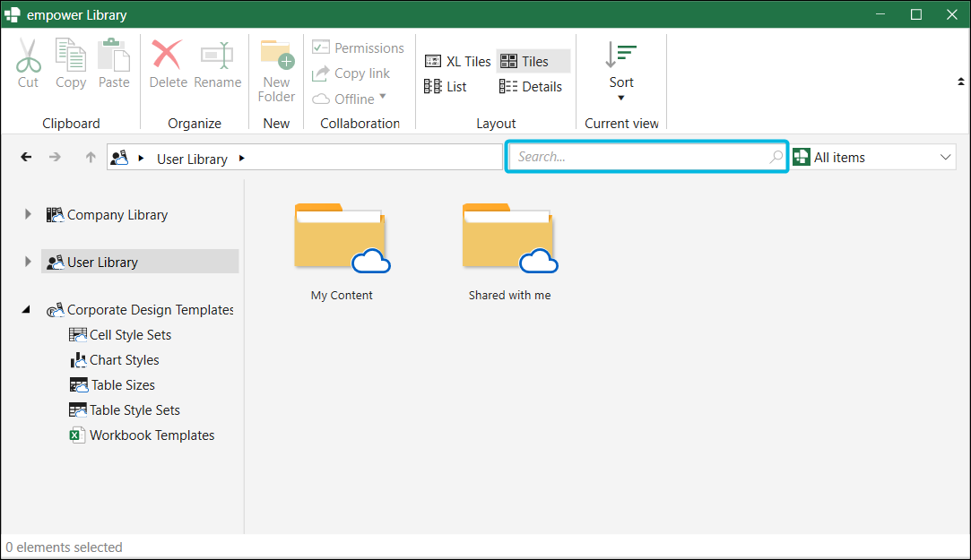Switch layout to XL Tiles
The height and width of the screenshot is (560, 971).
coord(457,61)
